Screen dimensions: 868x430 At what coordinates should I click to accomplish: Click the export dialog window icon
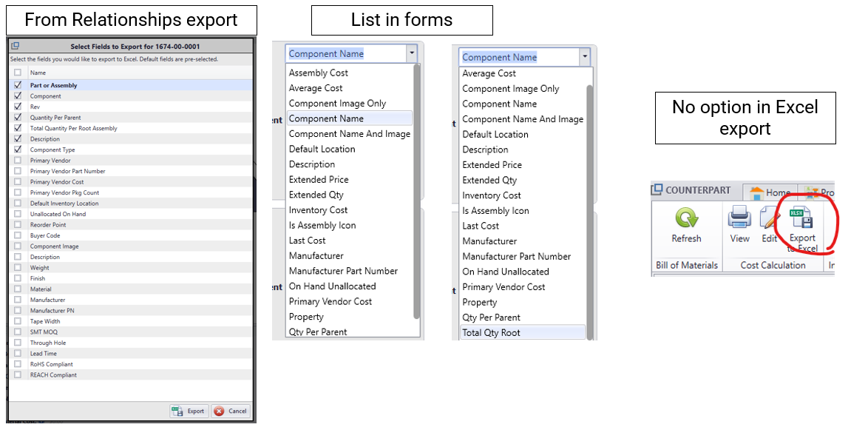click(15, 46)
